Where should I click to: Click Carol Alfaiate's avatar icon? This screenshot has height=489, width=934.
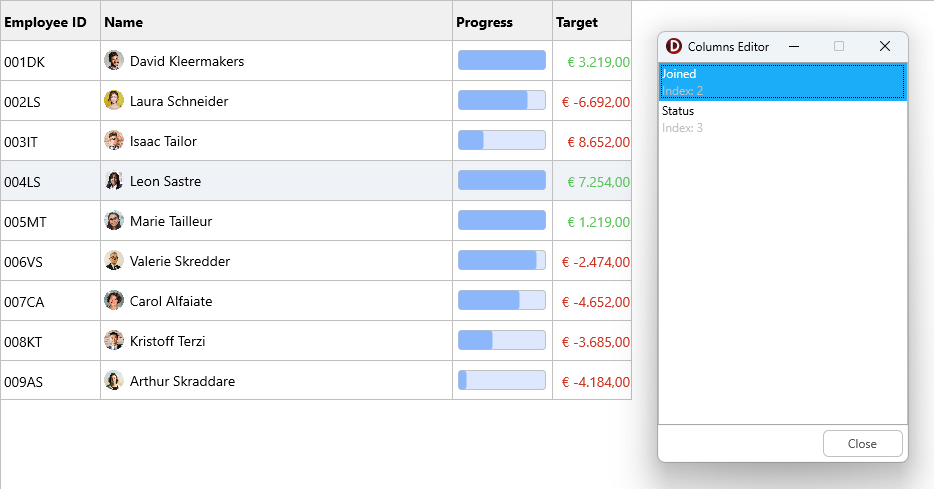coord(114,301)
